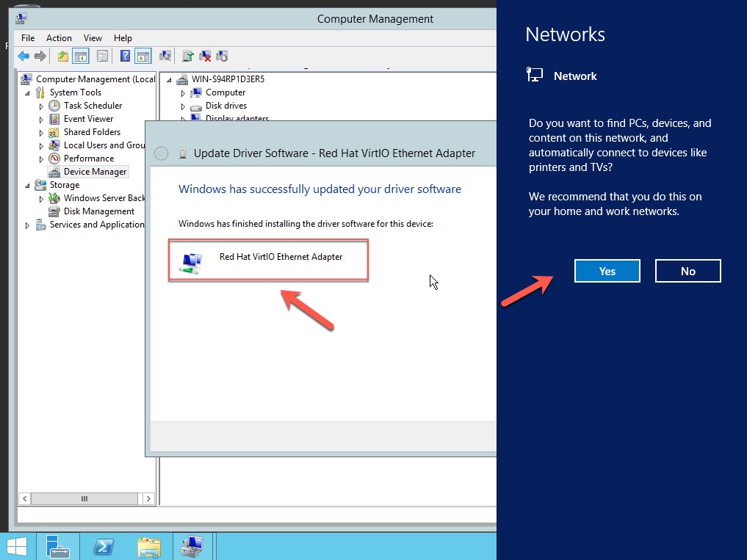The height and width of the screenshot is (560, 747).
Task: Click the blue Back arrow in toolbar
Action: point(24,57)
